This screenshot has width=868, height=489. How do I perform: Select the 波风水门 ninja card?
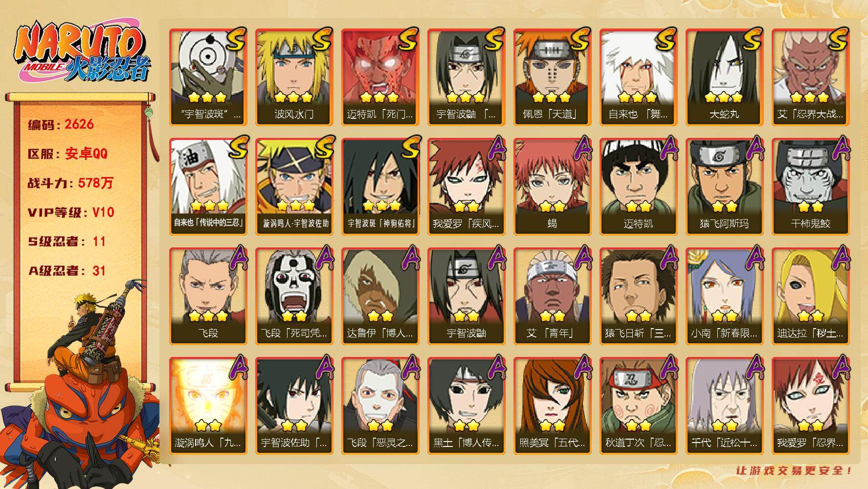(294, 77)
